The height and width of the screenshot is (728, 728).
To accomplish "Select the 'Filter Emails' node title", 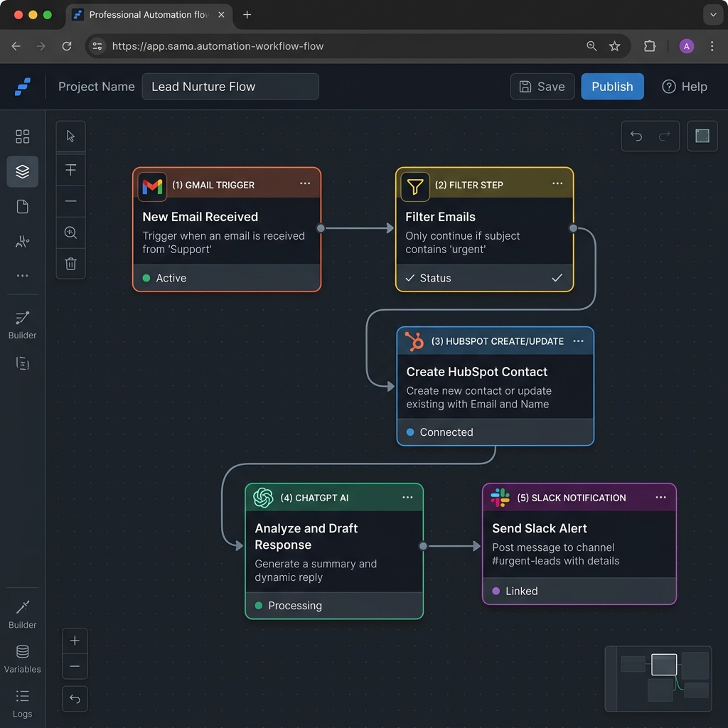I will (440, 217).
